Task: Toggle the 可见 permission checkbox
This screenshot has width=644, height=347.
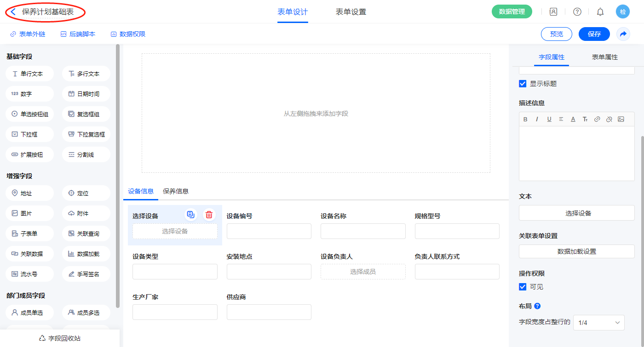Action: click(x=523, y=287)
